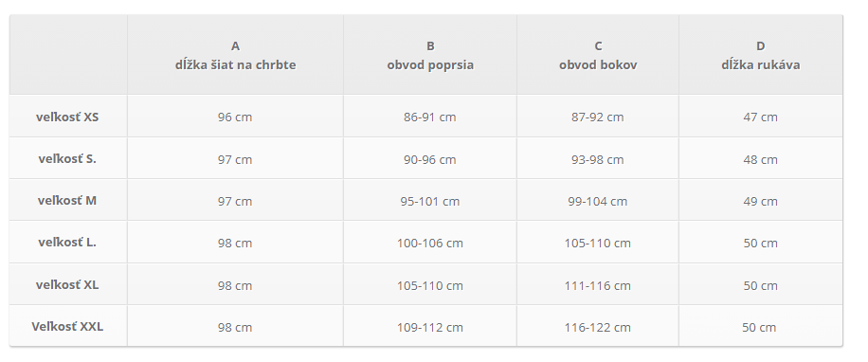
Task: Click the 116-122 cm hips cell
Action: coord(598,327)
